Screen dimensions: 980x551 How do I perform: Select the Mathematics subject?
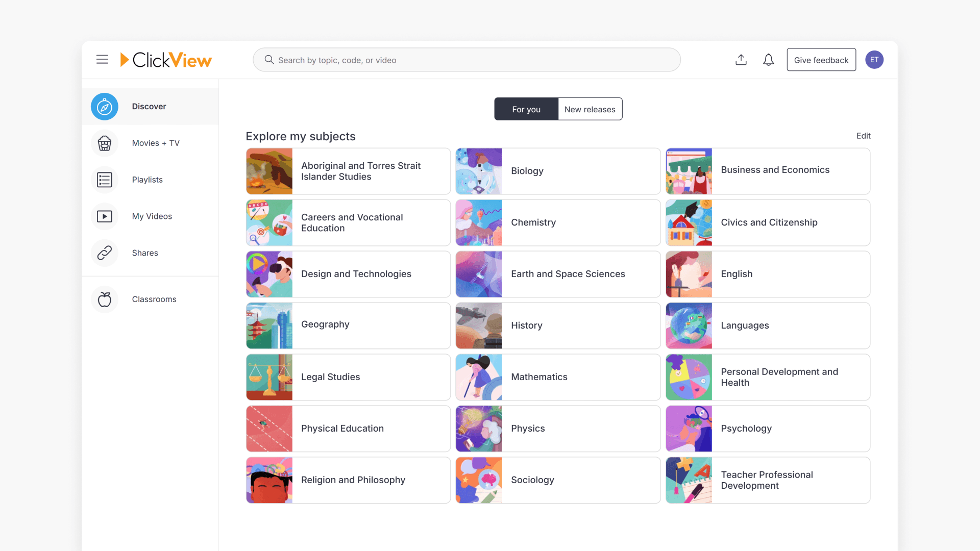(x=558, y=377)
